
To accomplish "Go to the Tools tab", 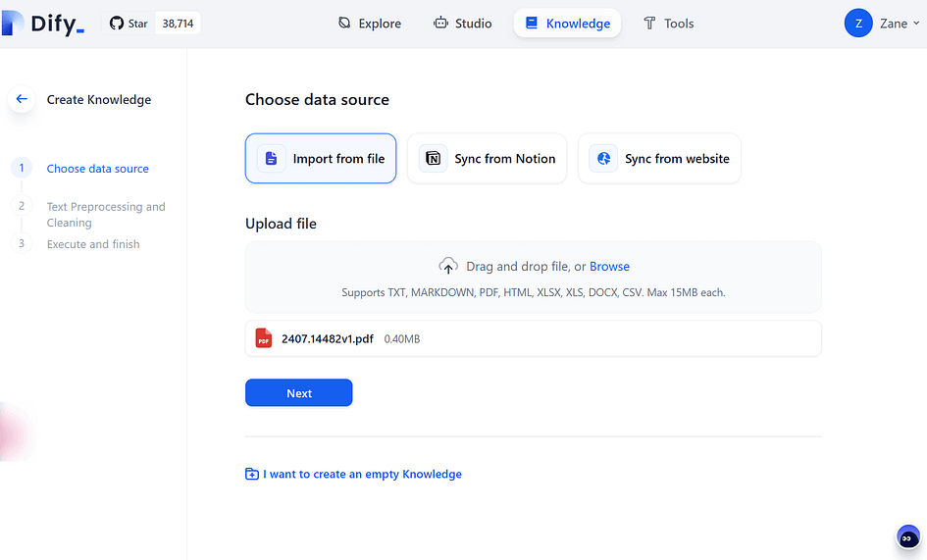I will coord(668,24).
